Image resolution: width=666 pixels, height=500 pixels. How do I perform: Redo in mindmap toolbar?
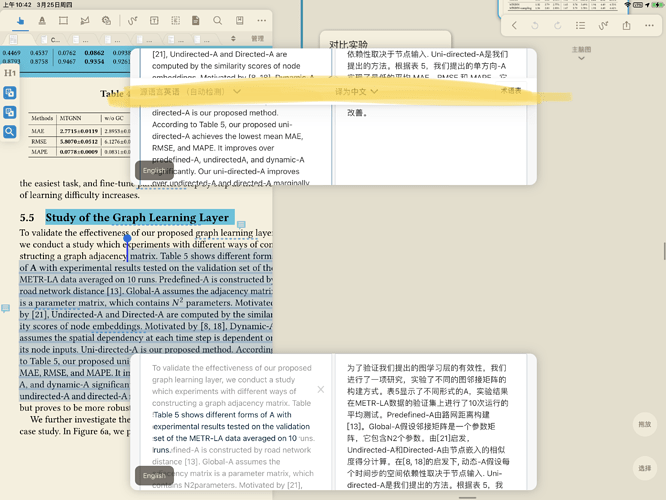558,25
